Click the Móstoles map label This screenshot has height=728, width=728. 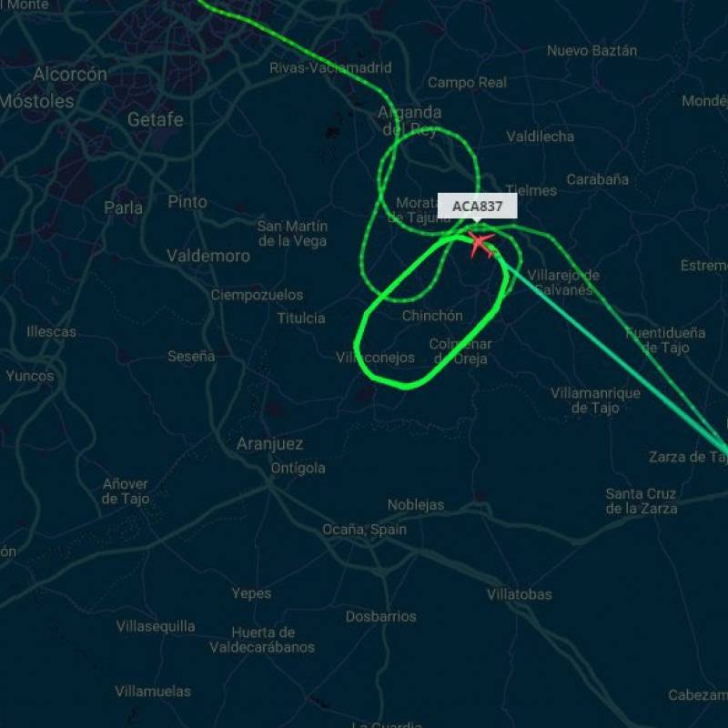click(x=36, y=101)
